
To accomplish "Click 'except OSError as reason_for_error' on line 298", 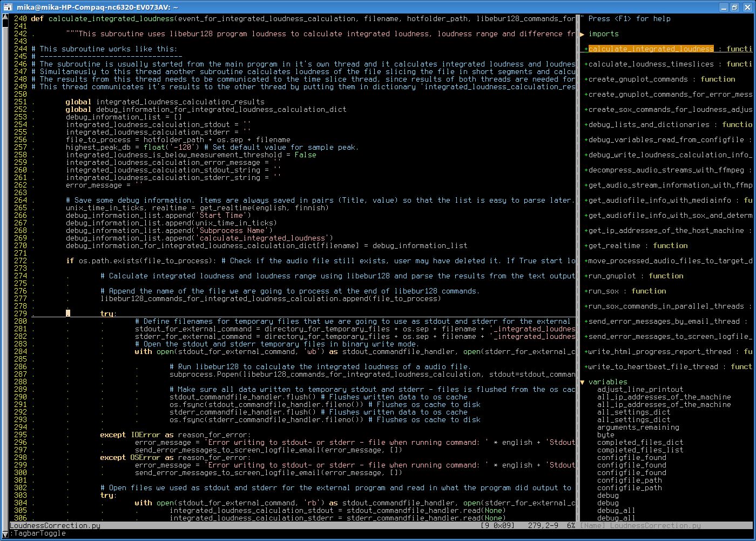I will pyautogui.click(x=175, y=458).
